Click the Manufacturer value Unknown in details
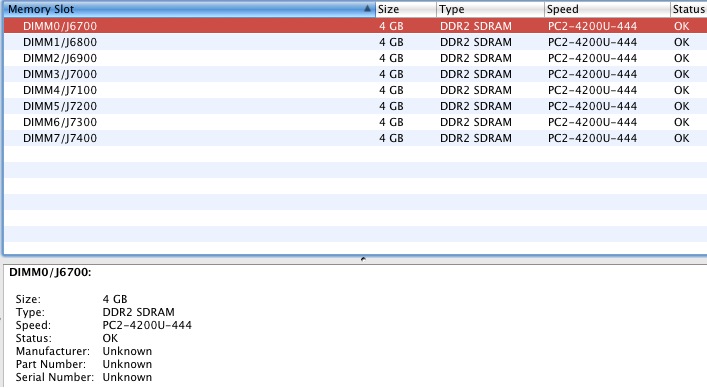The width and height of the screenshot is (707, 388). point(127,351)
